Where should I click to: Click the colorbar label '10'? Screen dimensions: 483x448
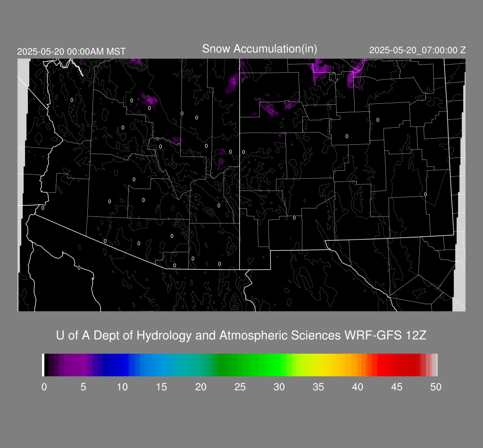[x=122, y=387]
